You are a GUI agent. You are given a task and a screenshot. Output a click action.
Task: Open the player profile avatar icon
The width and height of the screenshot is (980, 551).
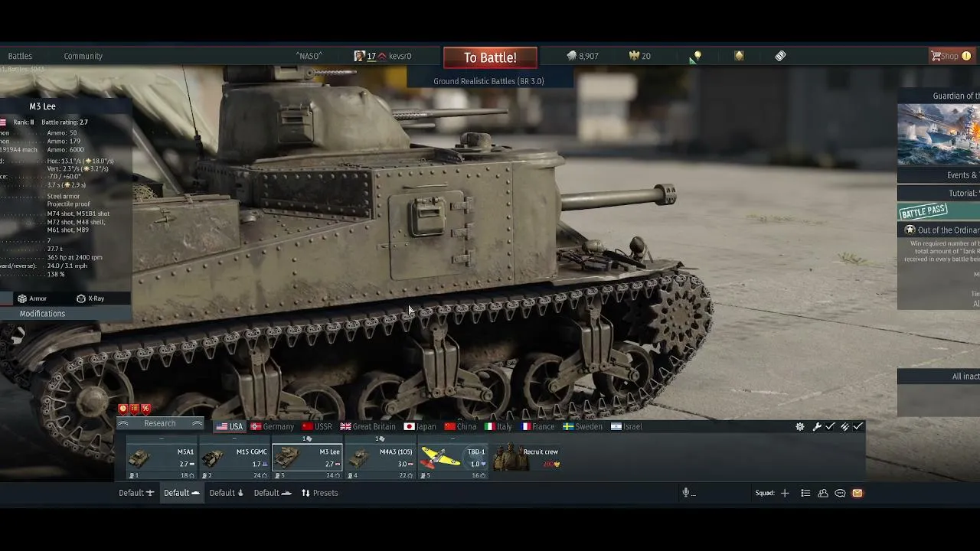[359, 56]
